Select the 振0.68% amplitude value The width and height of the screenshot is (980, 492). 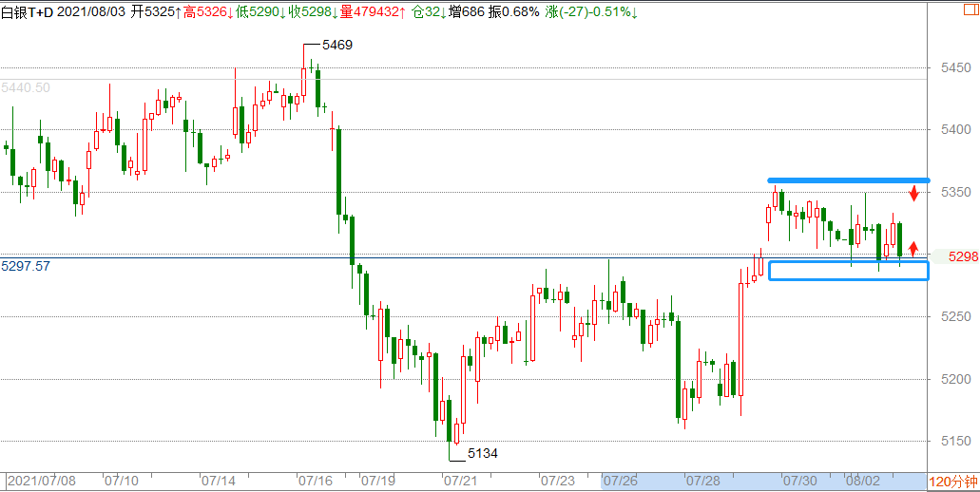click(x=512, y=11)
